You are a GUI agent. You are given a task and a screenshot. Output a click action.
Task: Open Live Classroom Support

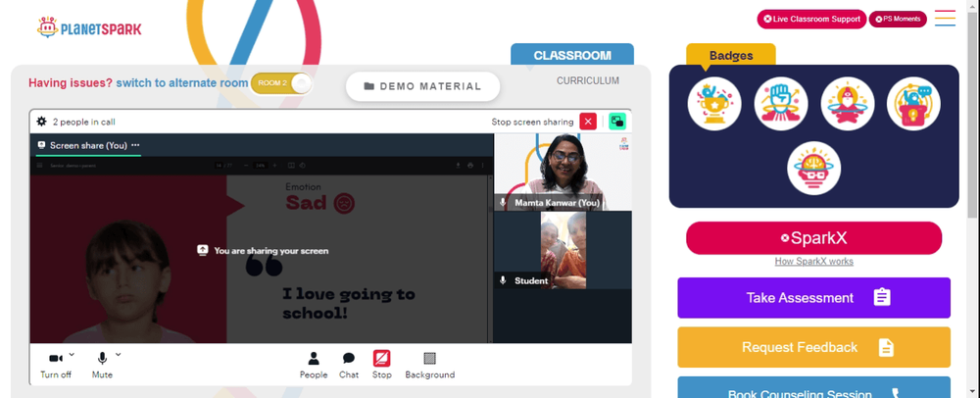[811, 19]
